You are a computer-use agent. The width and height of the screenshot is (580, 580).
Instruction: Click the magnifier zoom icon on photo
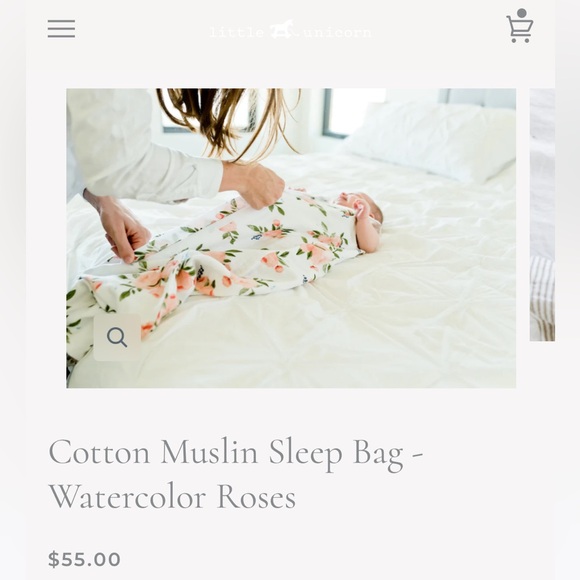tap(117, 337)
